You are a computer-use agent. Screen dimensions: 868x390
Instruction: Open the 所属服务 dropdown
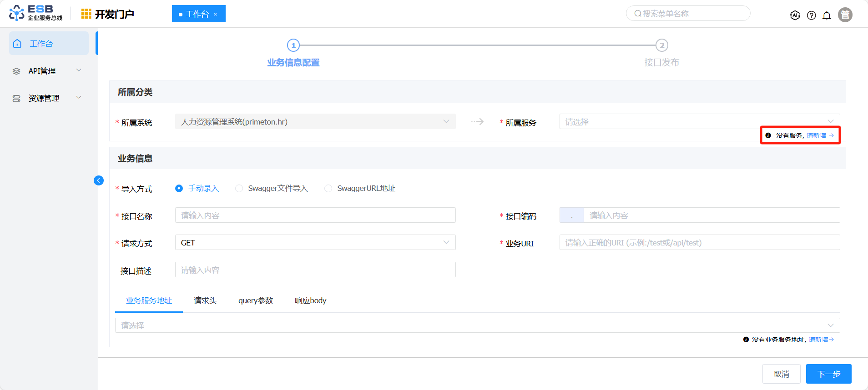point(699,122)
